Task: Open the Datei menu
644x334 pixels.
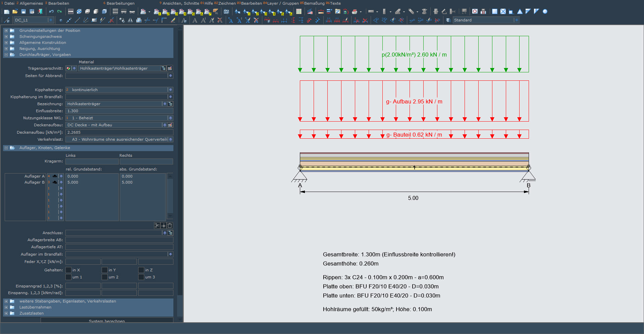Action: (9, 3)
